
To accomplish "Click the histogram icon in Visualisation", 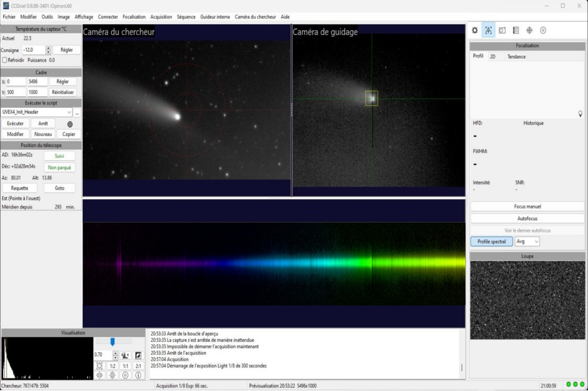I will (125, 355).
